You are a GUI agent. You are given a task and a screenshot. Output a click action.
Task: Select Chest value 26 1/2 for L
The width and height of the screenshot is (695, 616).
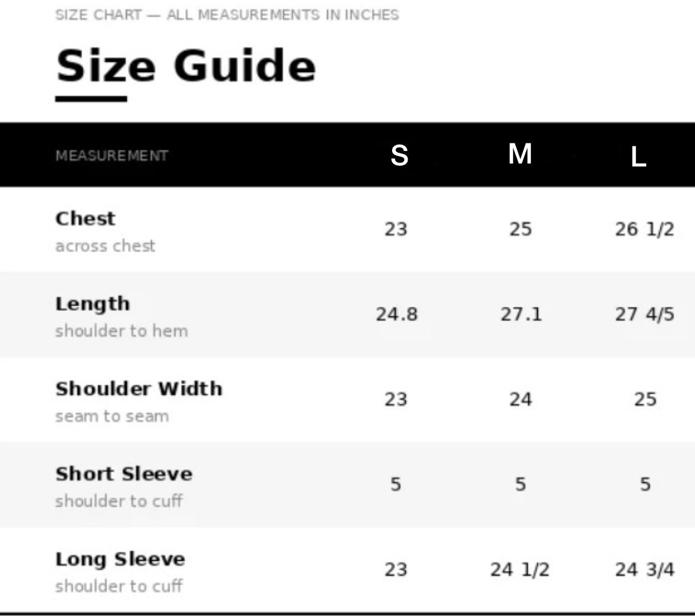coord(644,229)
